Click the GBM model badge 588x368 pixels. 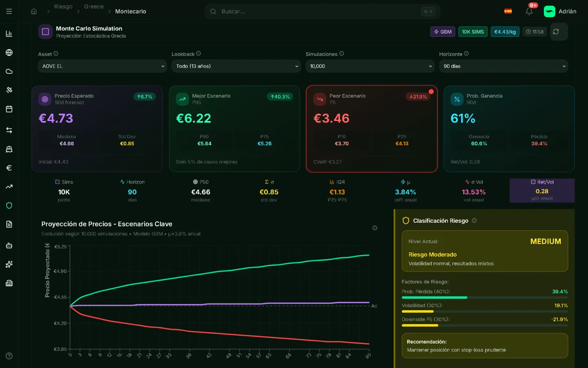click(443, 31)
